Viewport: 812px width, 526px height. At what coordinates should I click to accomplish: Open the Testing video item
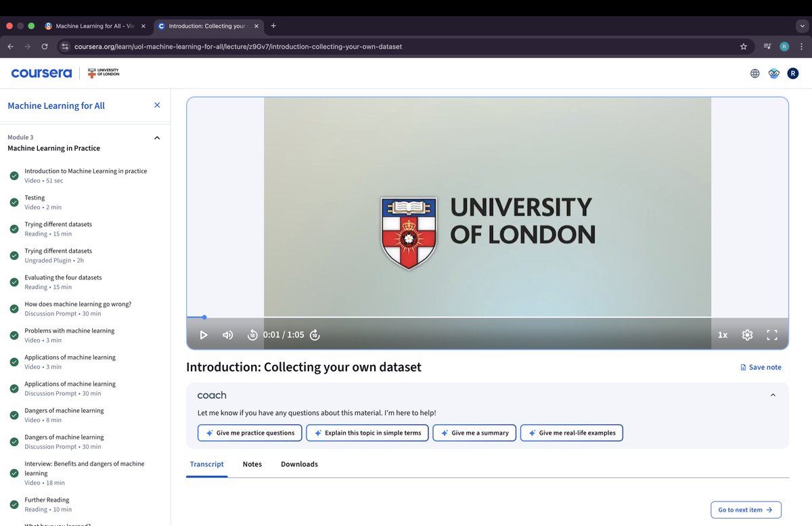85,202
